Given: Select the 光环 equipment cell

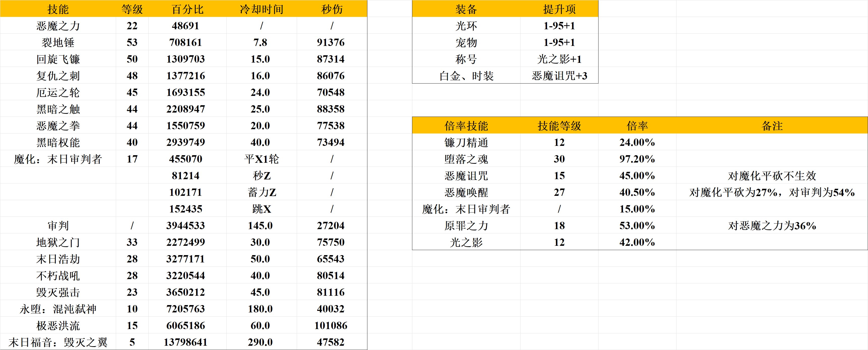Looking at the screenshot, I should (x=466, y=25).
